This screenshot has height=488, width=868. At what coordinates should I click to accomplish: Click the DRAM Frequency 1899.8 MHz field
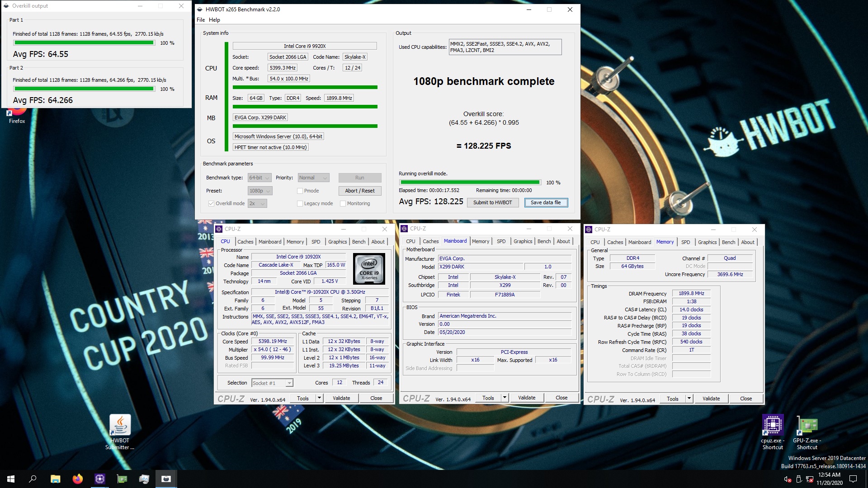[691, 294]
